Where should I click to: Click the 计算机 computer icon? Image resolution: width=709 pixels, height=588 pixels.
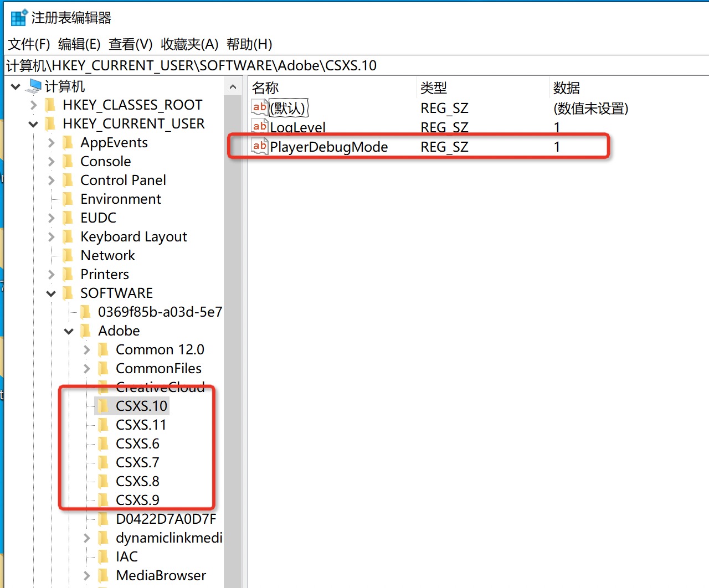pos(34,86)
